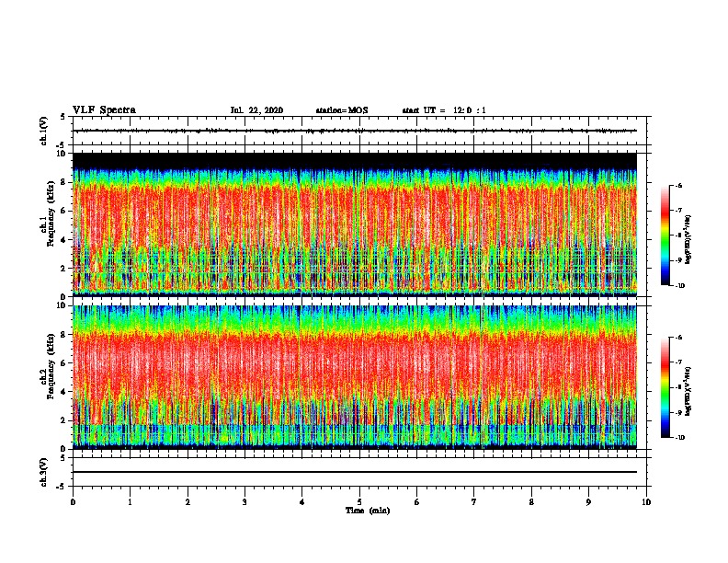Click the '-10' label on upper color bar
This screenshot has width=728, height=563.
(679, 286)
